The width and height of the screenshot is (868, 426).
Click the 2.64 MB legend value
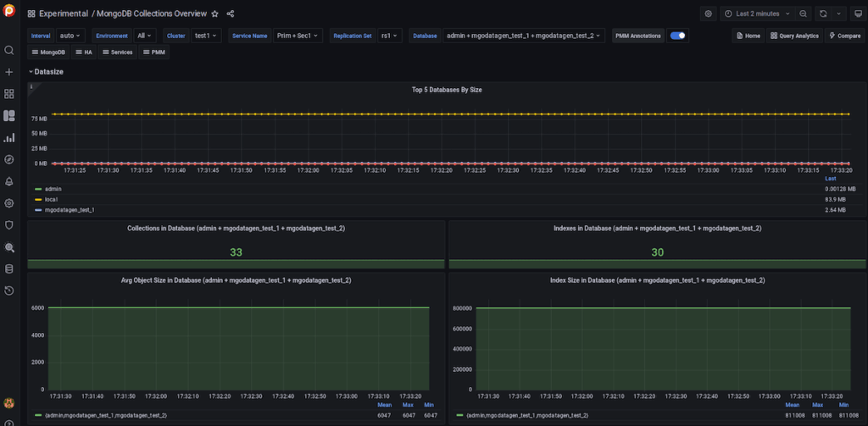pos(835,210)
